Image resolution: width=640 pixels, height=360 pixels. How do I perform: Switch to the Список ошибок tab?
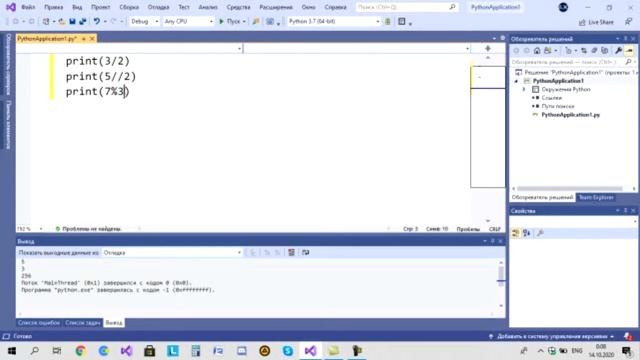coord(39,323)
